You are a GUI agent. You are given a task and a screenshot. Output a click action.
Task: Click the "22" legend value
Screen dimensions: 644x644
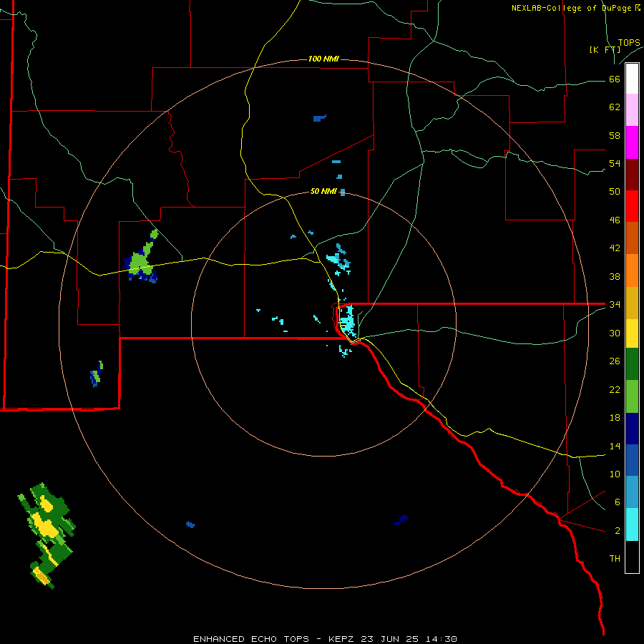click(x=615, y=389)
